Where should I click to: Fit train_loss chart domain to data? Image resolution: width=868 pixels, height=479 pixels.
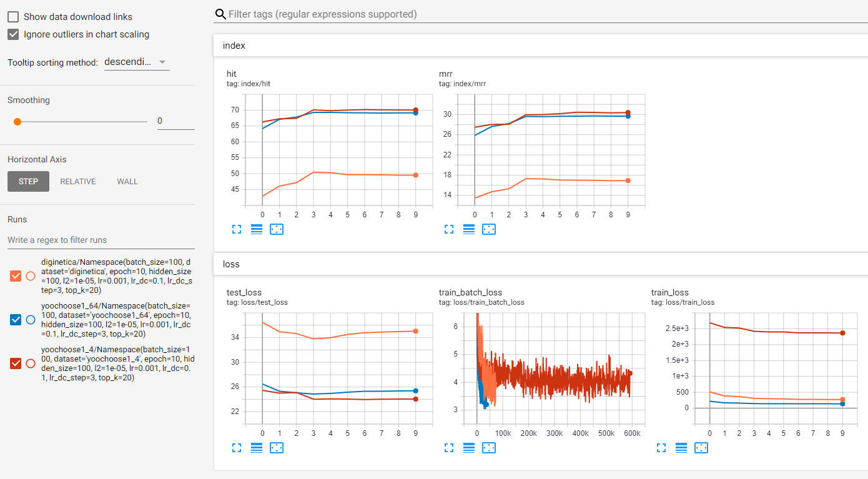tap(701, 448)
